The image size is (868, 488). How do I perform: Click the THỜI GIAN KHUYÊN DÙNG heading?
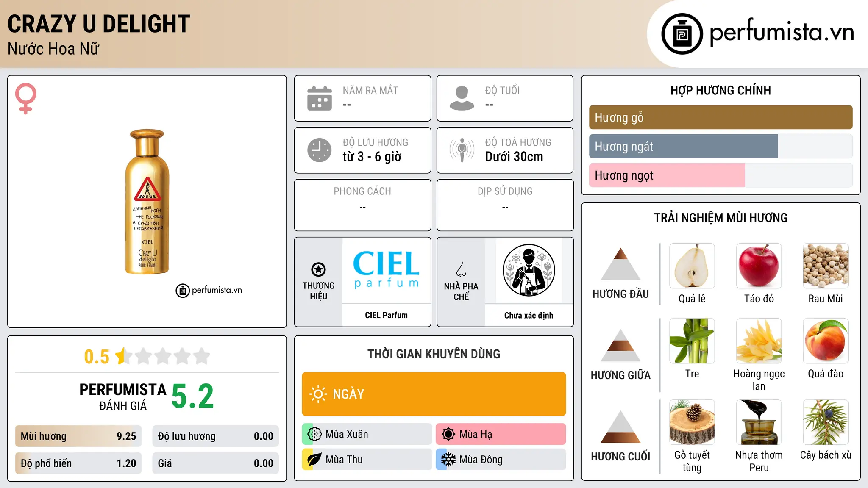[434, 354]
